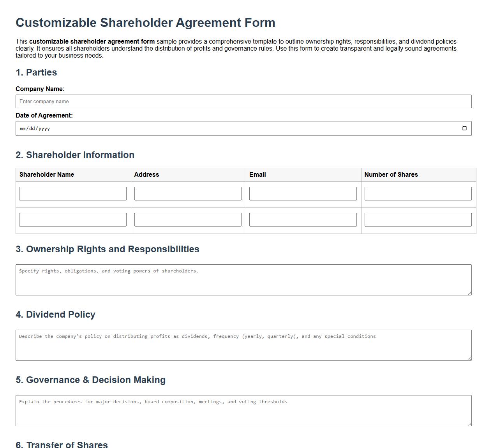The width and height of the screenshot is (492, 448).
Task: Click the Ownership Rights textarea resize handle
Action: [469, 294]
